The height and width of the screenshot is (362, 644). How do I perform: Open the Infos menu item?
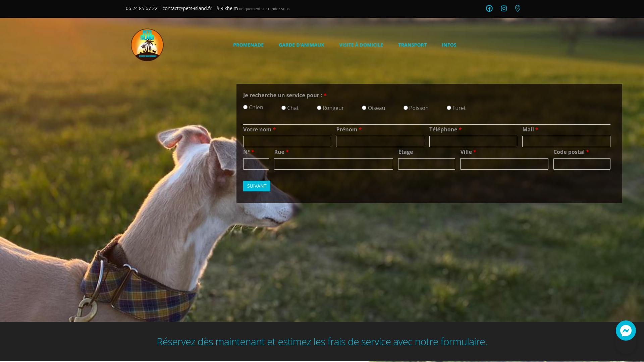point(449,45)
